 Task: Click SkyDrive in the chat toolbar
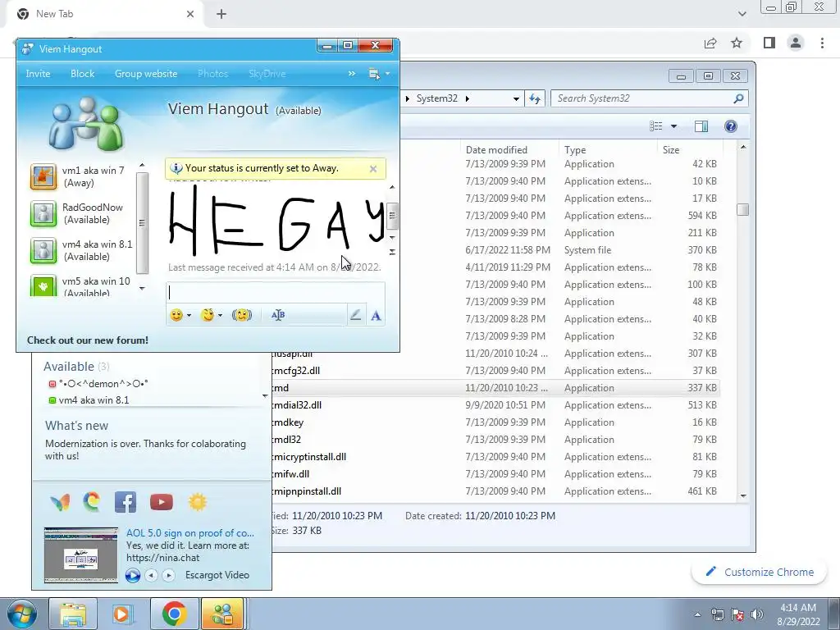267,74
